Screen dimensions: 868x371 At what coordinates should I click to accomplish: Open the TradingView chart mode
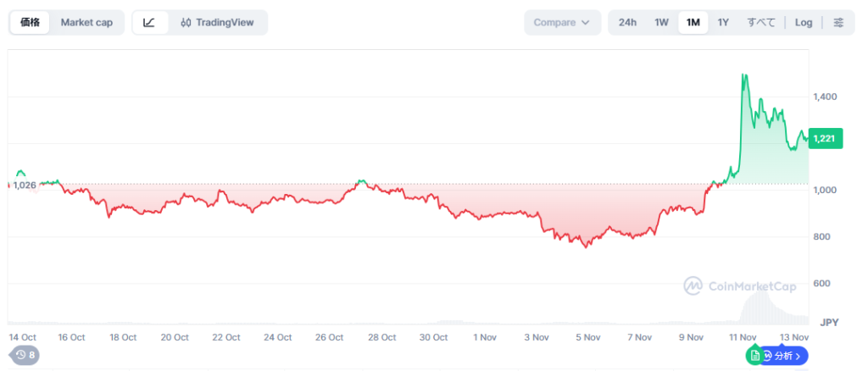pyautogui.click(x=218, y=23)
